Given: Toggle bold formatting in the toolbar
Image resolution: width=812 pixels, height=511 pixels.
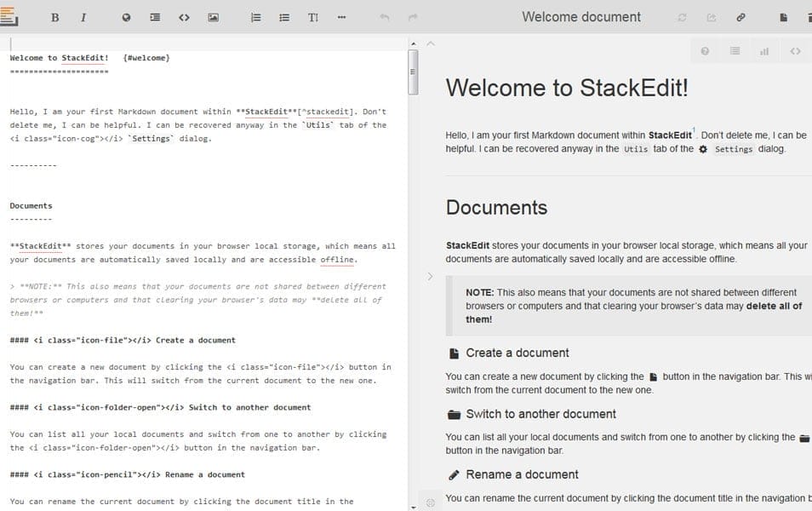Looking at the screenshot, I should click(54, 16).
